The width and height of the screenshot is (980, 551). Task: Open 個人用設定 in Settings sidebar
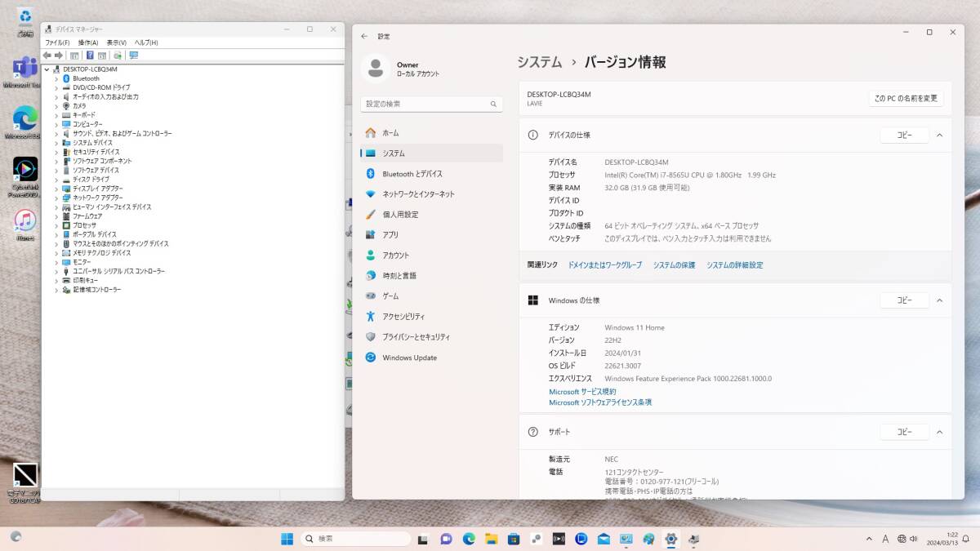[431, 215]
